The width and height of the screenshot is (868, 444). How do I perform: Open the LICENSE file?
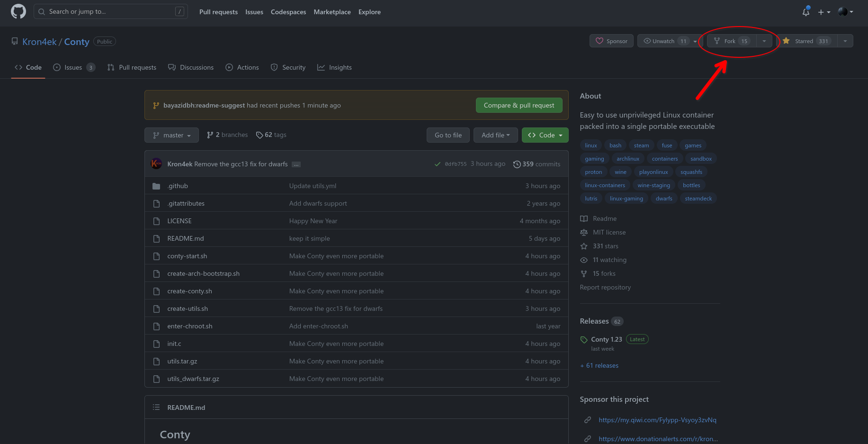pyautogui.click(x=179, y=221)
